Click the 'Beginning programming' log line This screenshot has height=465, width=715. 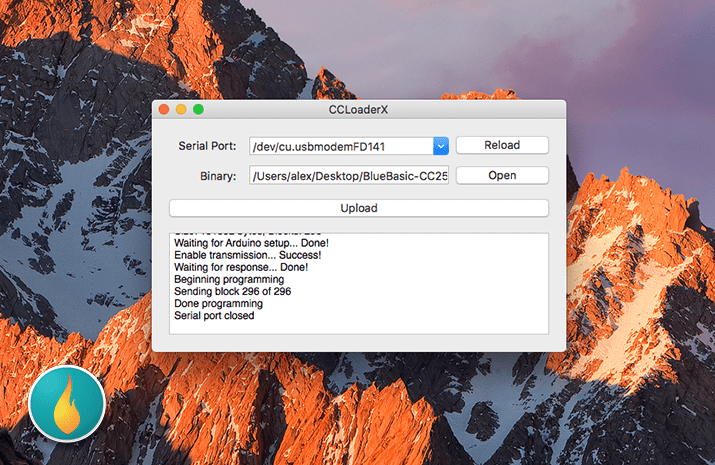229,279
